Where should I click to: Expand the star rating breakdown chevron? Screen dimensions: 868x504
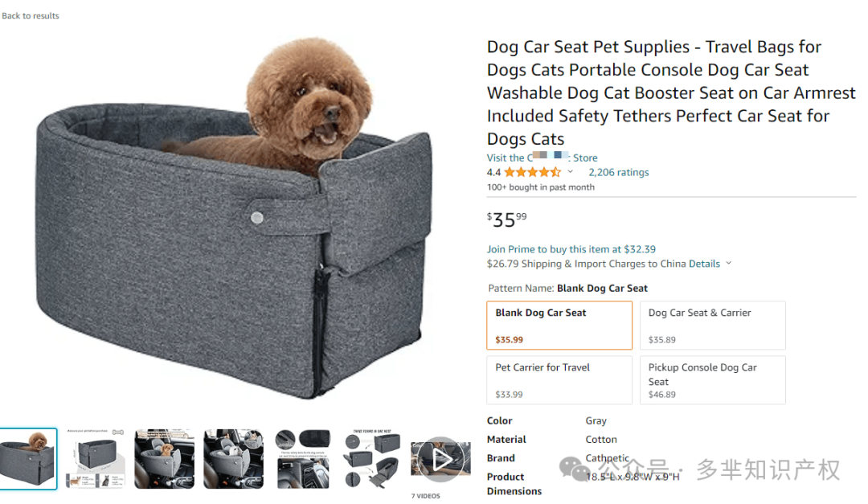click(x=571, y=172)
